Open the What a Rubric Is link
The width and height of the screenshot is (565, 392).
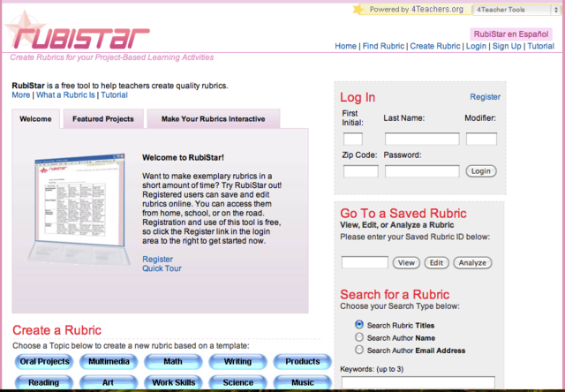pos(65,94)
